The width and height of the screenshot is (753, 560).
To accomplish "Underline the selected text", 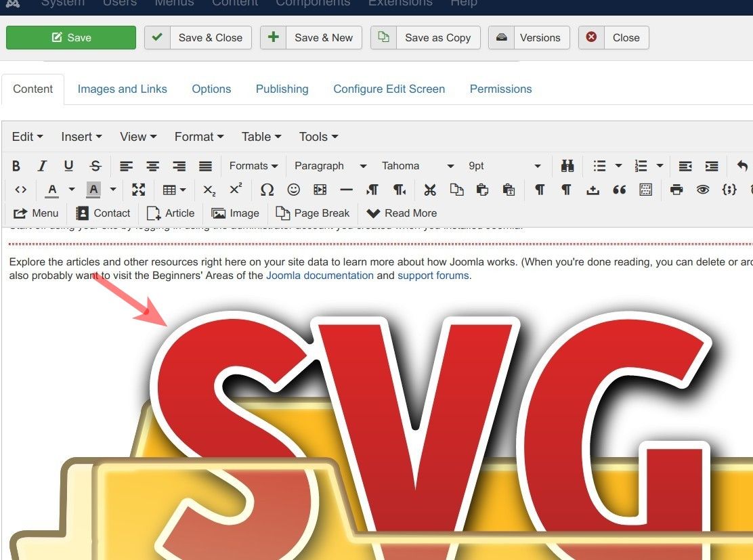I will pyautogui.click(x=68, y=166).
